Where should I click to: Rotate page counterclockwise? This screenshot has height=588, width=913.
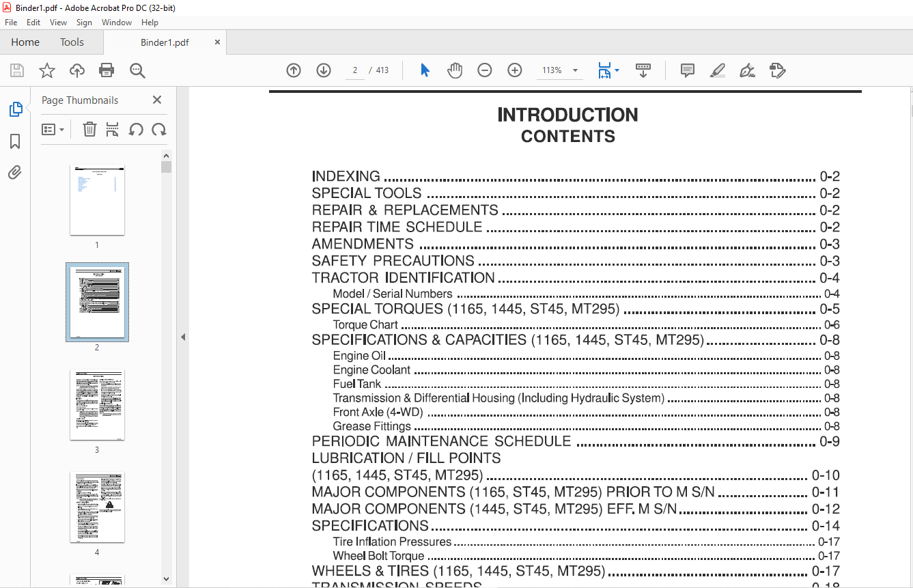click(136, 129)
